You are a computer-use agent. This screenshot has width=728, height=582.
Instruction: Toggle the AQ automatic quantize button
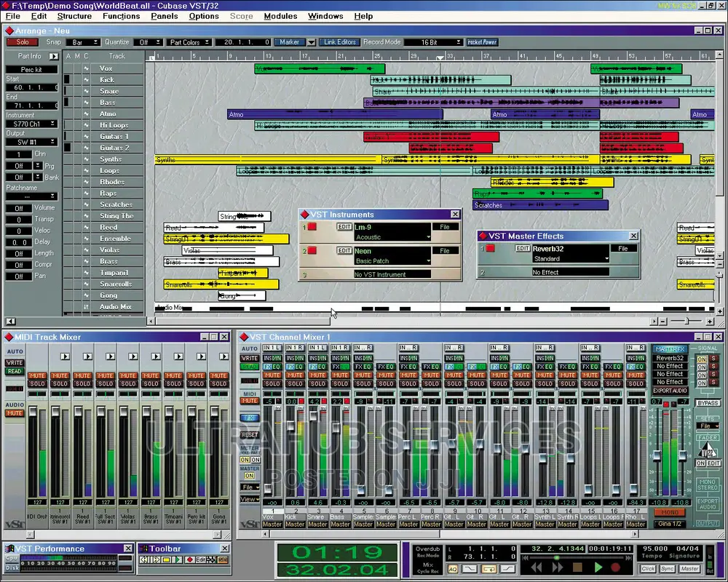click(x=453, y=569)
